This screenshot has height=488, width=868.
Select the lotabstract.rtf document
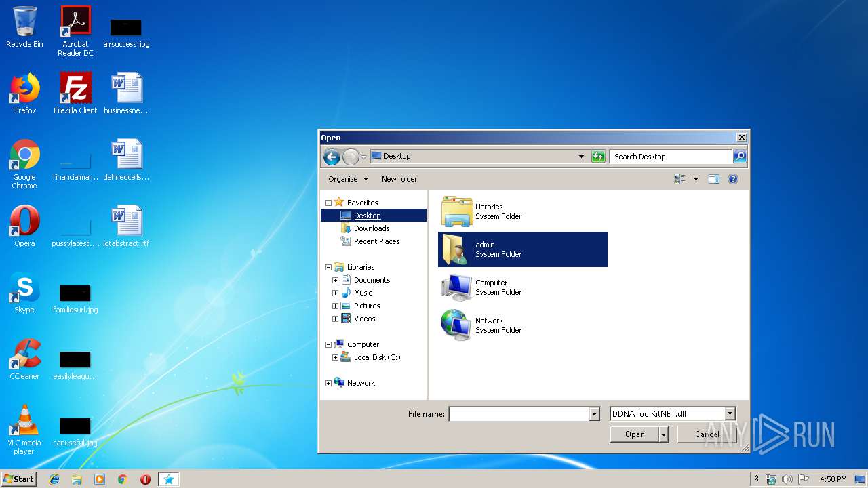tap(126, 226)
